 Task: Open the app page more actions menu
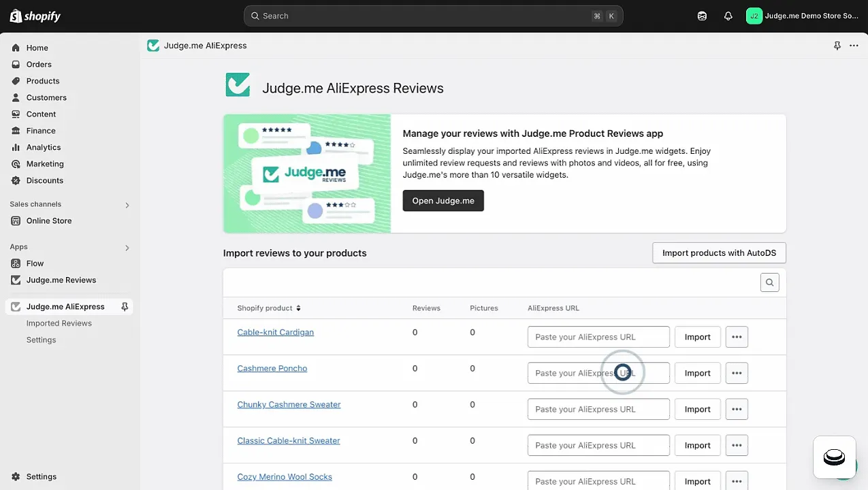[x=854, y=46]
